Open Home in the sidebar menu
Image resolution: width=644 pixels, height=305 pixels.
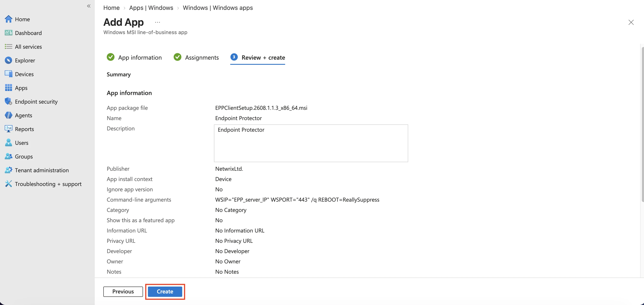(x=22, y=19)
